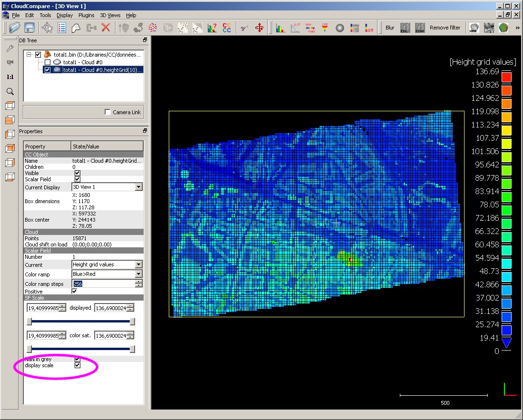The width and height of the screenshot is (523, 420).
Task: Click the Open file folder icon
Action: point(14,28)
